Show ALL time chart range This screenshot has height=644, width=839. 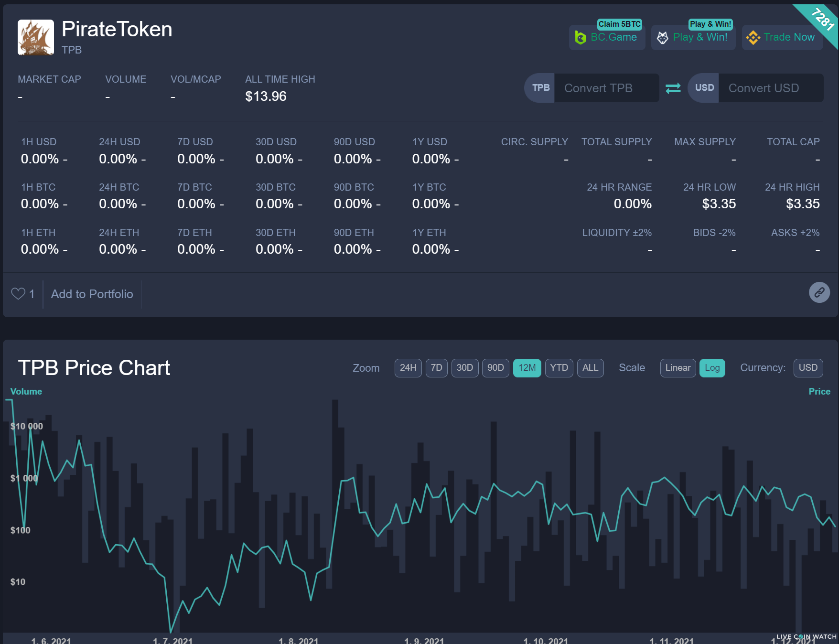(590, 368)
